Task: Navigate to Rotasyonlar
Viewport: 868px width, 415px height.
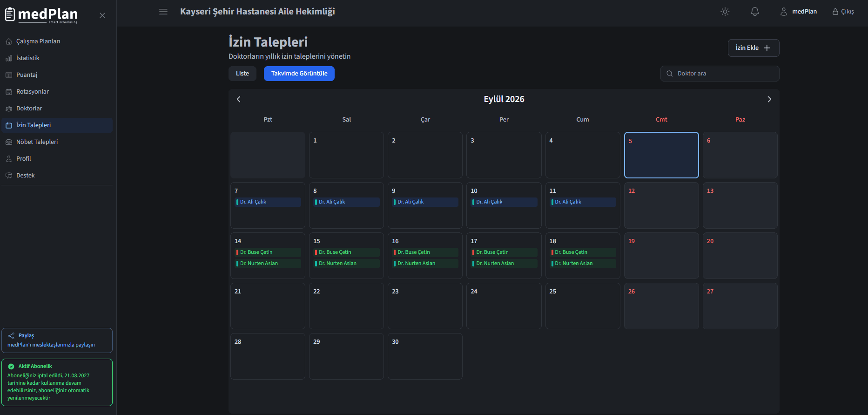Action: click(x=57, y=92)
